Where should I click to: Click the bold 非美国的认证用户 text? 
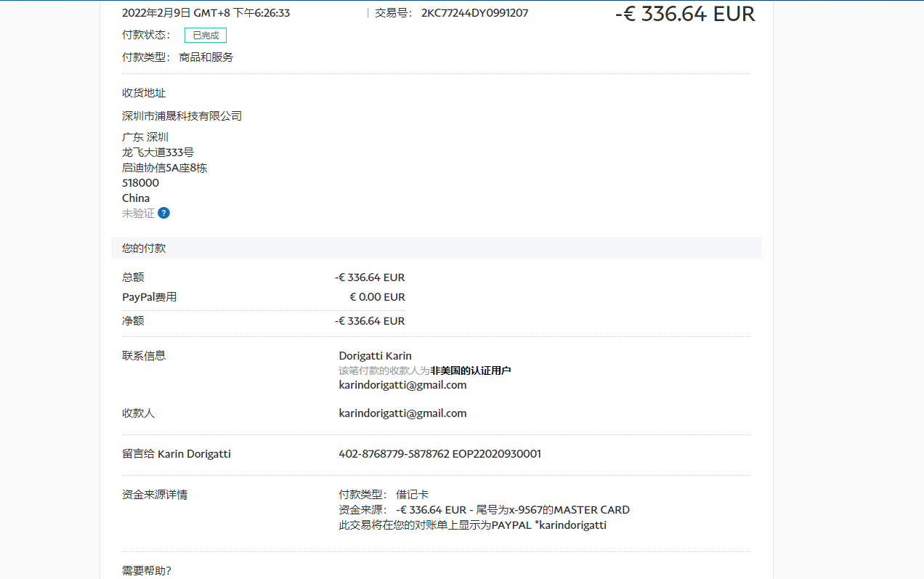[470, 371]
